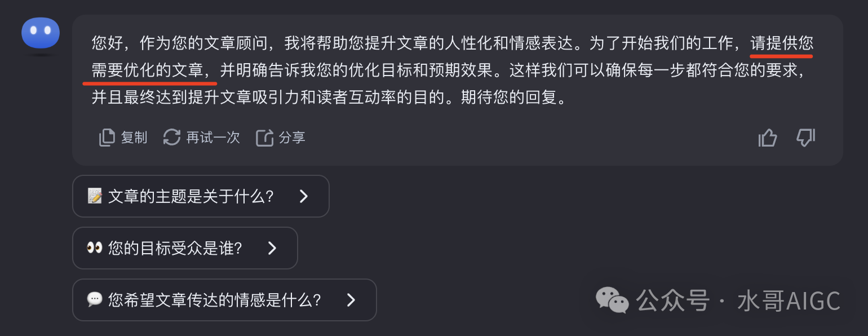Expand the '您希望文章传达的情感是什么？' chevron
868x336 pixels.
351,300
